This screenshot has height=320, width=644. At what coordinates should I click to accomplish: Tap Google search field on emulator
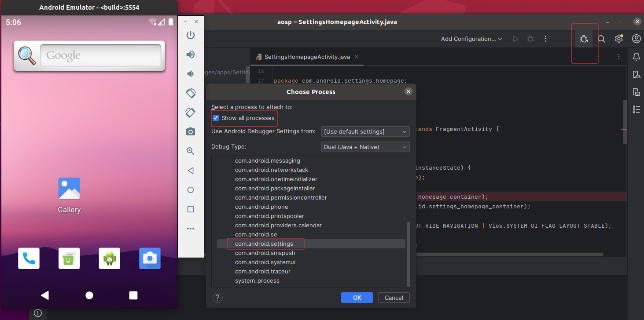[100, 55]
